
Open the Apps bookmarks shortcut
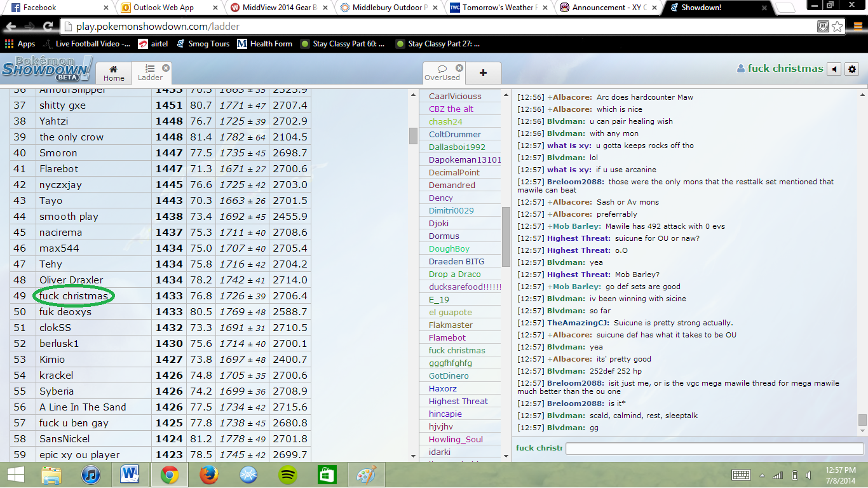[20, 44]
